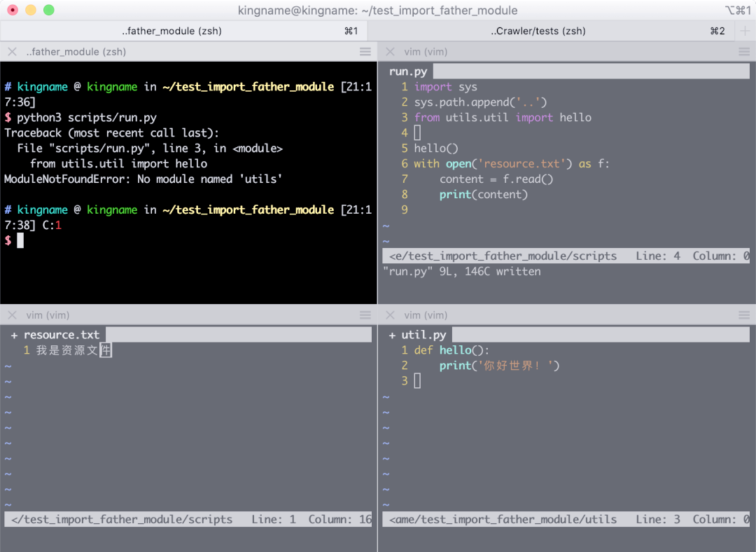Zoom the terminal window with the green button
The height and width of the screenshot is (552, 756).
49,10
